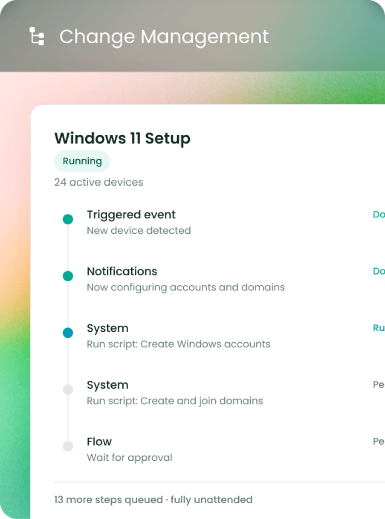Click the Running status beside Create Windows accounts
This screenshot has height=519, width=385.
pyautogui.click(x=379, y=328)
